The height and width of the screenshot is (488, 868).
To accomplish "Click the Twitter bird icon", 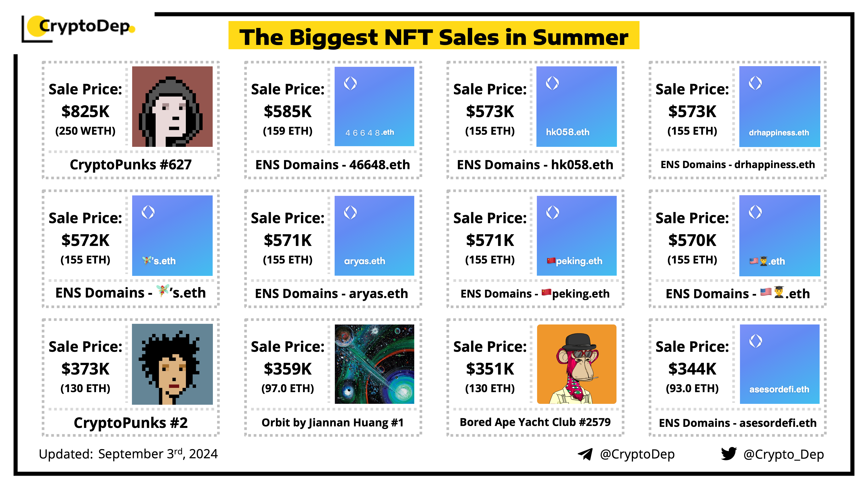I will click(x=728, y=454).
